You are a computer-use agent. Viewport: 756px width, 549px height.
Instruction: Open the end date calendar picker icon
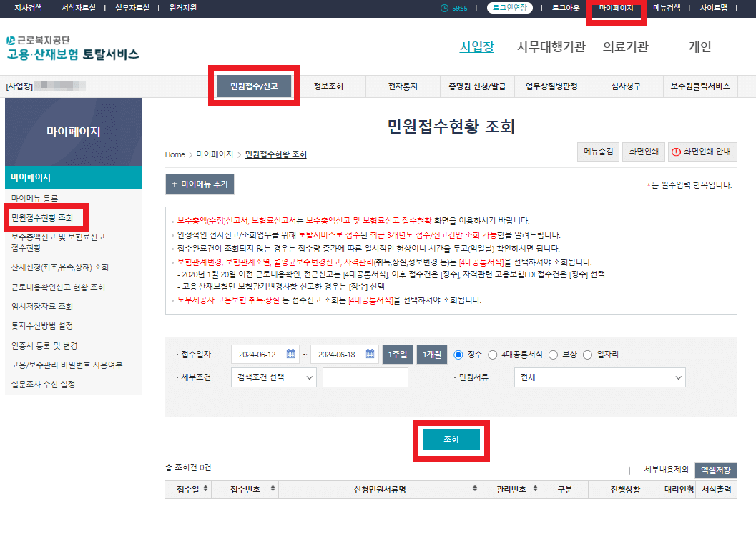[x=370, y=353]
